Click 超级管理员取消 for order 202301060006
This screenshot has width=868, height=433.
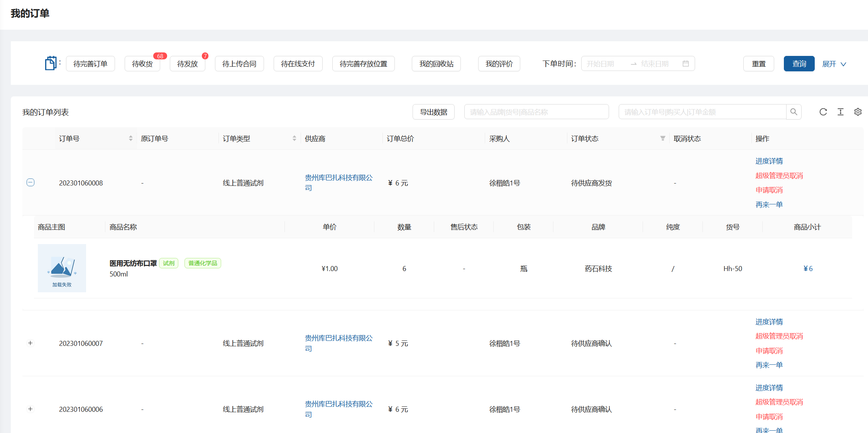(x=779, y=402)
